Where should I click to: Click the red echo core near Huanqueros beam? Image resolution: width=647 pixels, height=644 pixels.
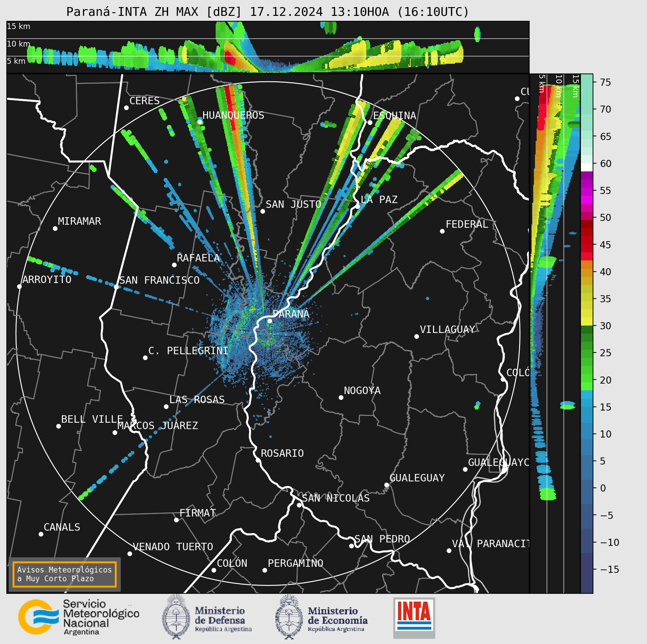pos(230,107)
